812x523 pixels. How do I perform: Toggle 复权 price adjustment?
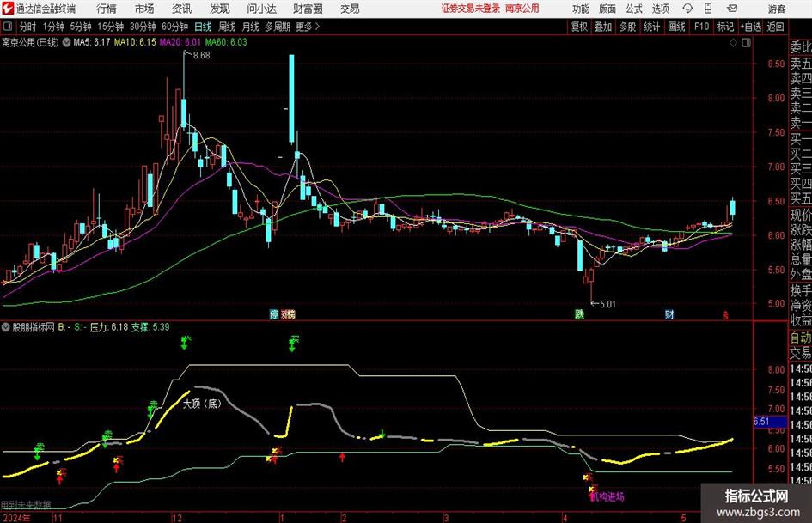click(579, 27)
